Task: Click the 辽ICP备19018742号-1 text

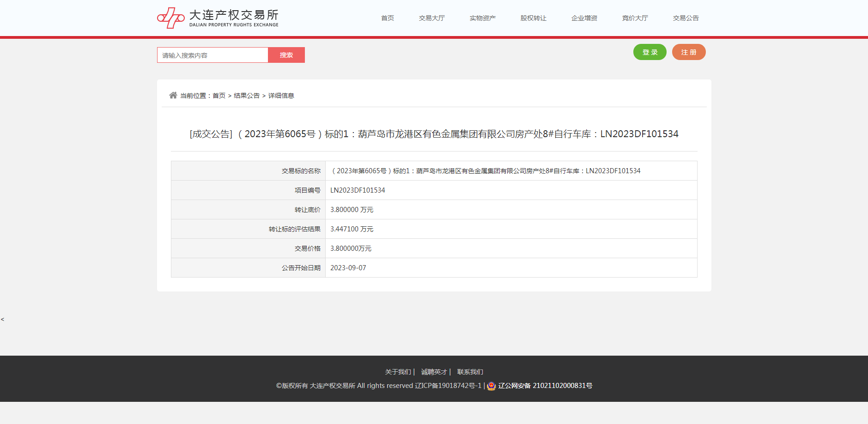Action: point(448,386)
